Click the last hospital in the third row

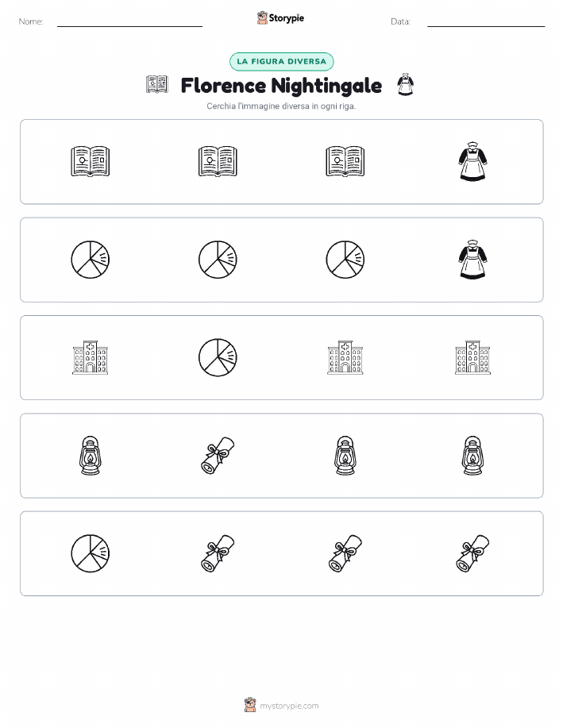[x=472, y=357]
